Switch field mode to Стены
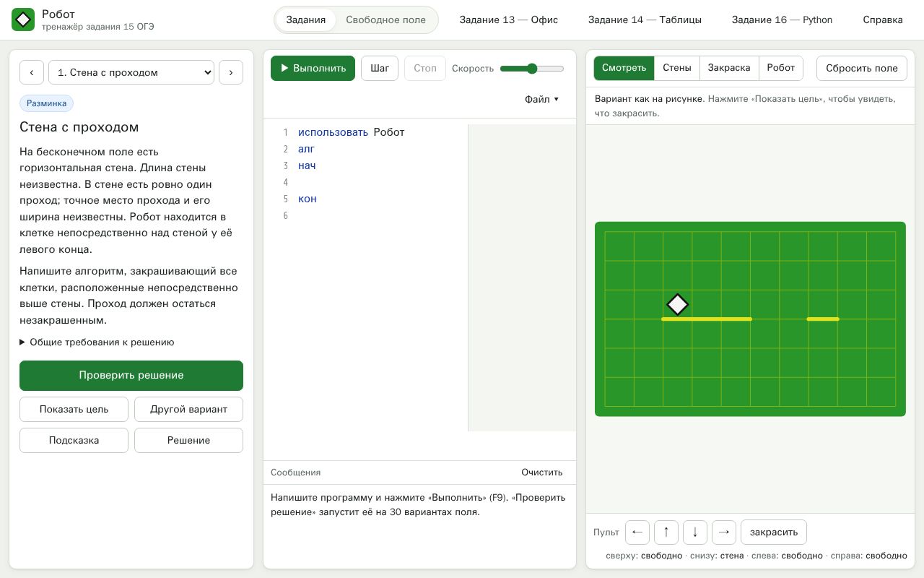 tap(677, 68)
